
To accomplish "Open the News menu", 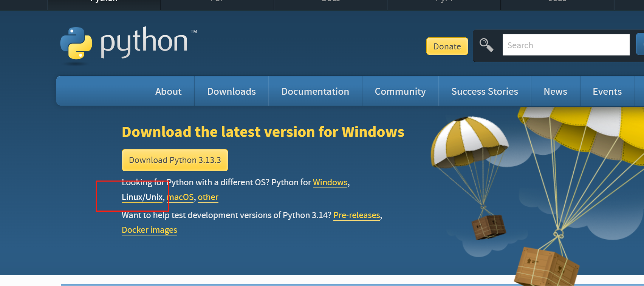I will [x=555, y=91].
